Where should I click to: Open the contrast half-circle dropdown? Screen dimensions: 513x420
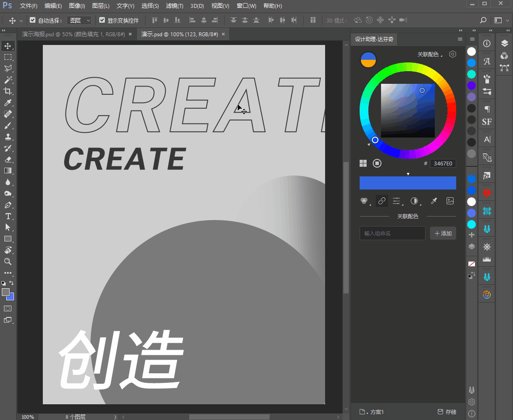[x=416, y=201]
